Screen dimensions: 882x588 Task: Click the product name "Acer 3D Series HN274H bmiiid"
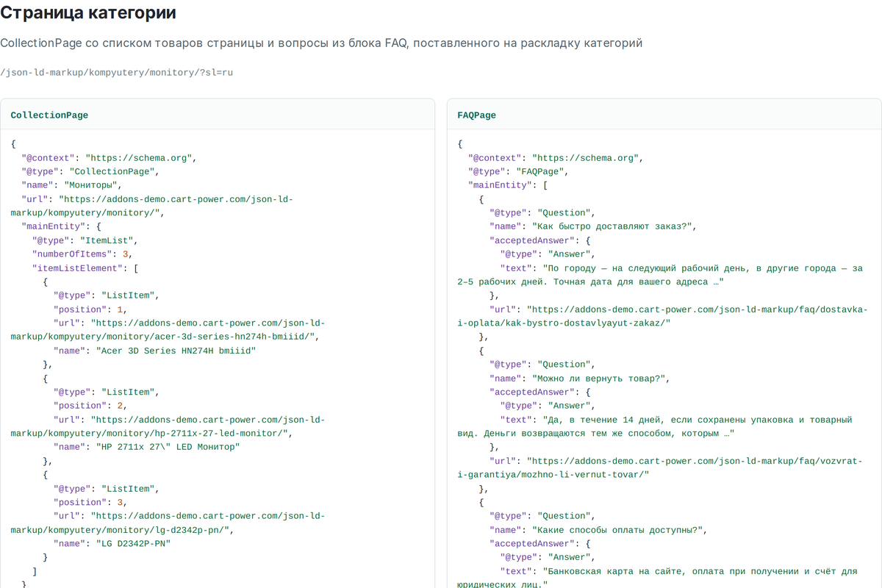[176, 351]
